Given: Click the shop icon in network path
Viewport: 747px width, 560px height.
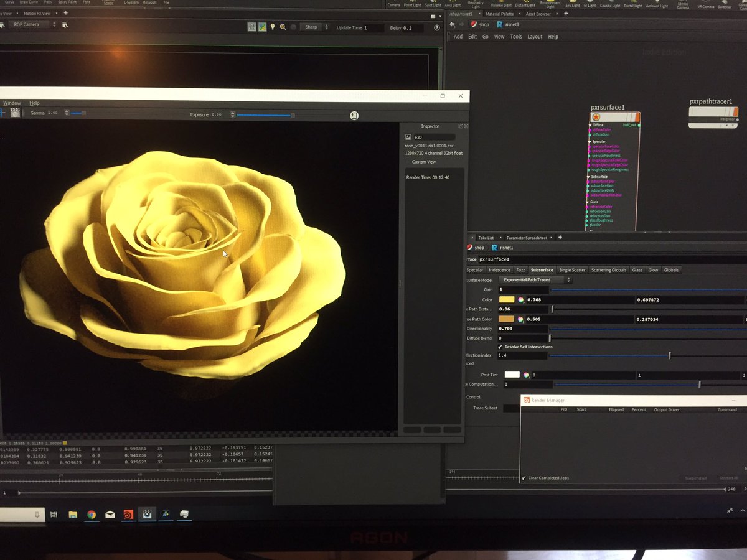Looking at the screenshot, I should coord(474,24).
